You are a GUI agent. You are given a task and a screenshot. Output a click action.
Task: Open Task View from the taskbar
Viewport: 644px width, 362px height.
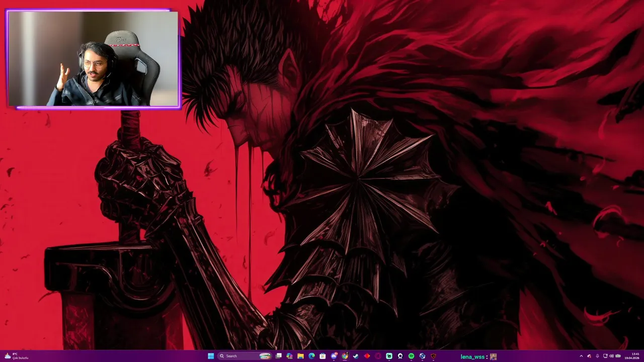278,356
